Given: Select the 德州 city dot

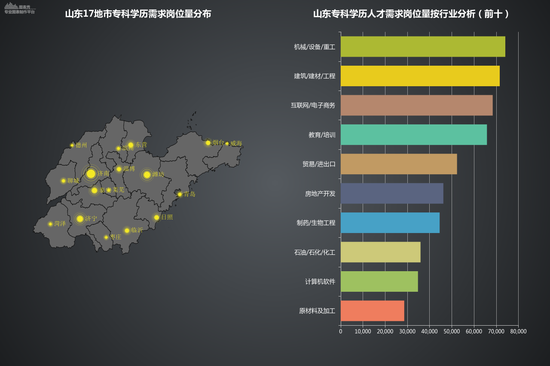Looking at the screenshot, I should pyautogui.click(x=72, y=145).
